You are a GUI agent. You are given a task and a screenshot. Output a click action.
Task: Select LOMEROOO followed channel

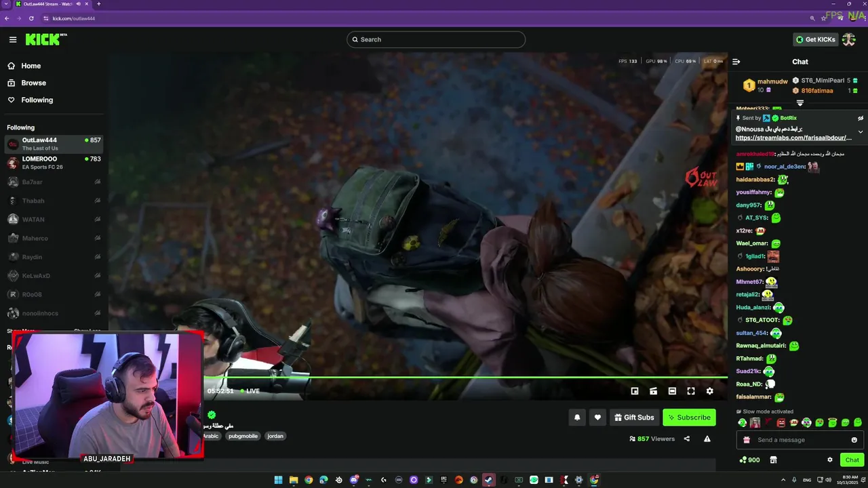pos(54,163)
